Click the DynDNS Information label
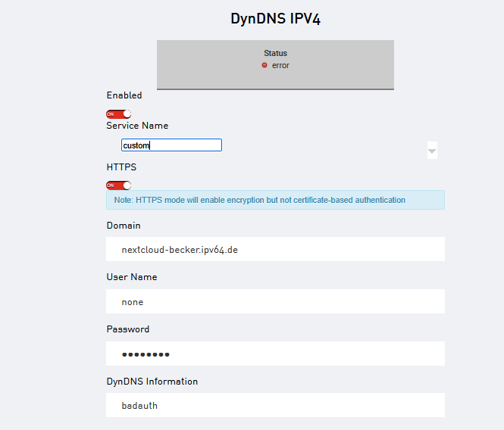This screenshot has height=430, width=504. [x=152, y=382]
